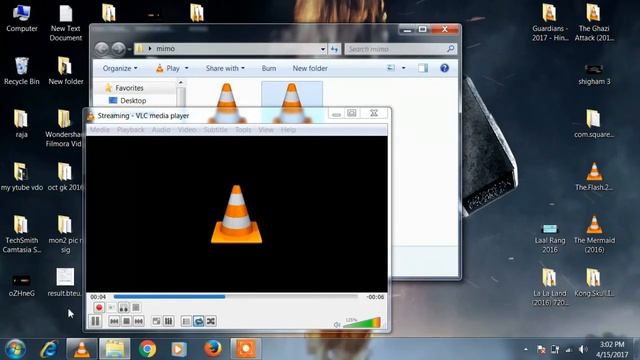Toggle VLC loop mode button

tap(198, 321)
